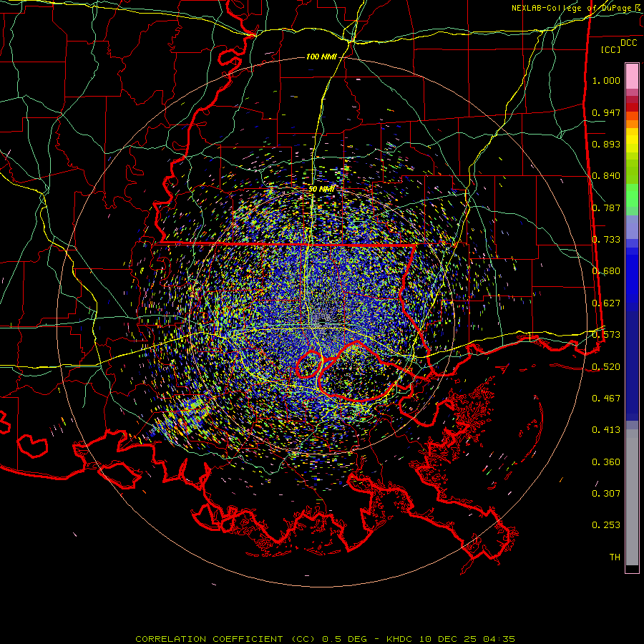
Task: Click the DCC legend title
Action: click(x=628, y=43)
